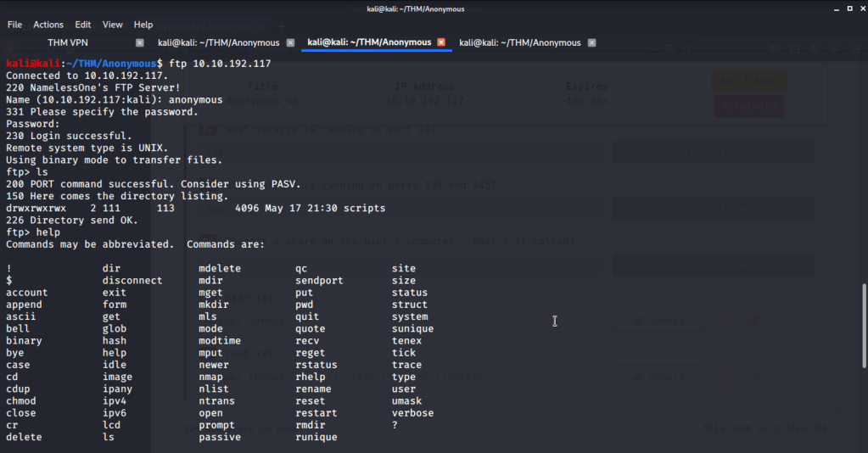Open the Actions menu
The image size is (868, 453).
[48, 25]
